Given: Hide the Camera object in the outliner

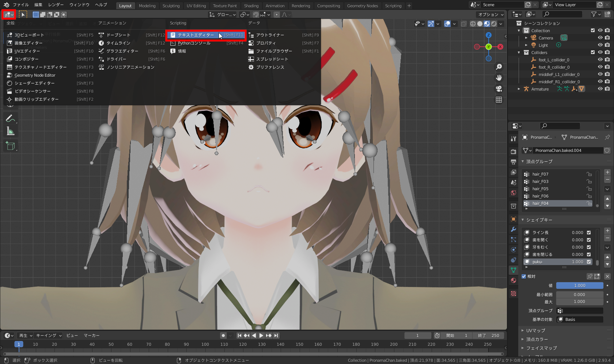Looking at the screenshot, I should (600, 38).
